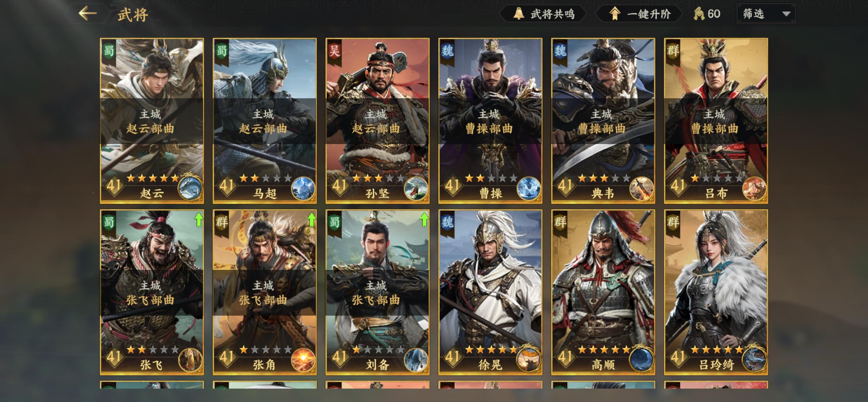Tap 张角's sunset skill badge icon
Screen dimensions: 868x402
[x=303, y=360]
